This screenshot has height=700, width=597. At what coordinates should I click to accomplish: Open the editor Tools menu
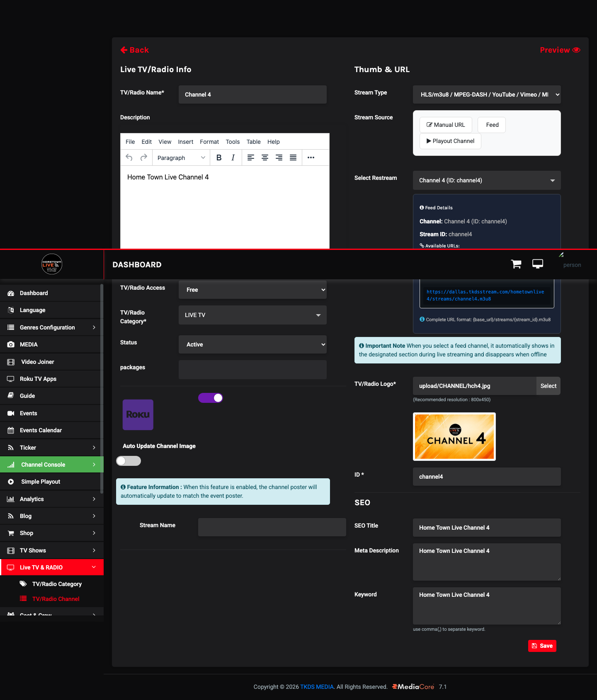[x=233, y=142]
